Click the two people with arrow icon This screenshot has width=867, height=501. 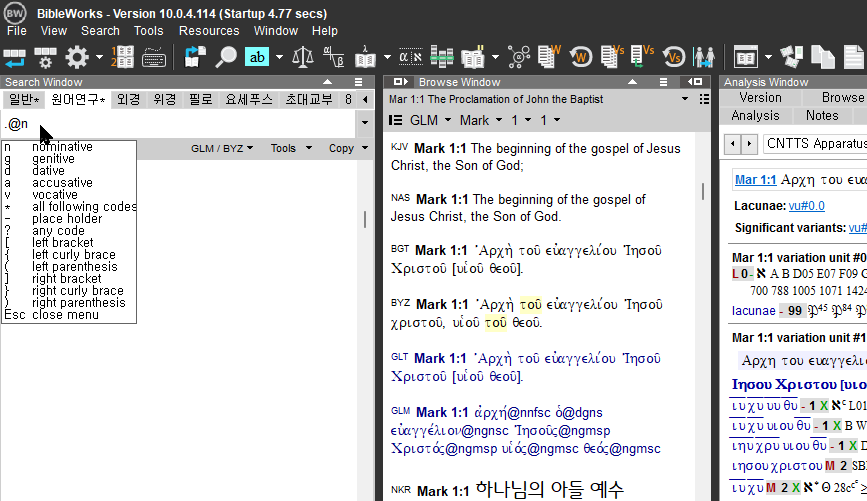point(704,57)
